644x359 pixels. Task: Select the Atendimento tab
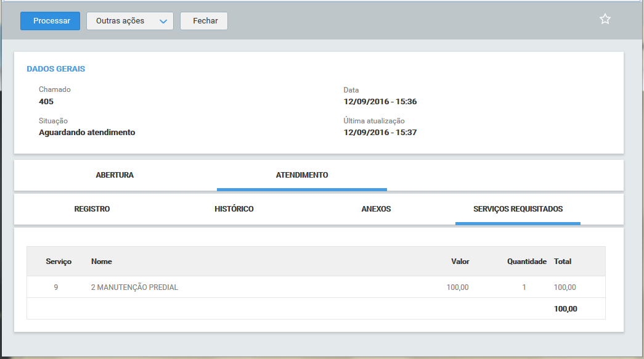(x=302, y=175)
